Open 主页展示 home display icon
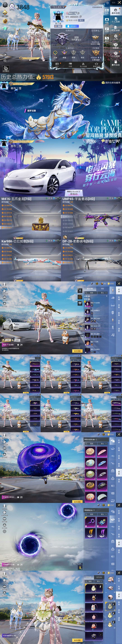 (6, 69)
